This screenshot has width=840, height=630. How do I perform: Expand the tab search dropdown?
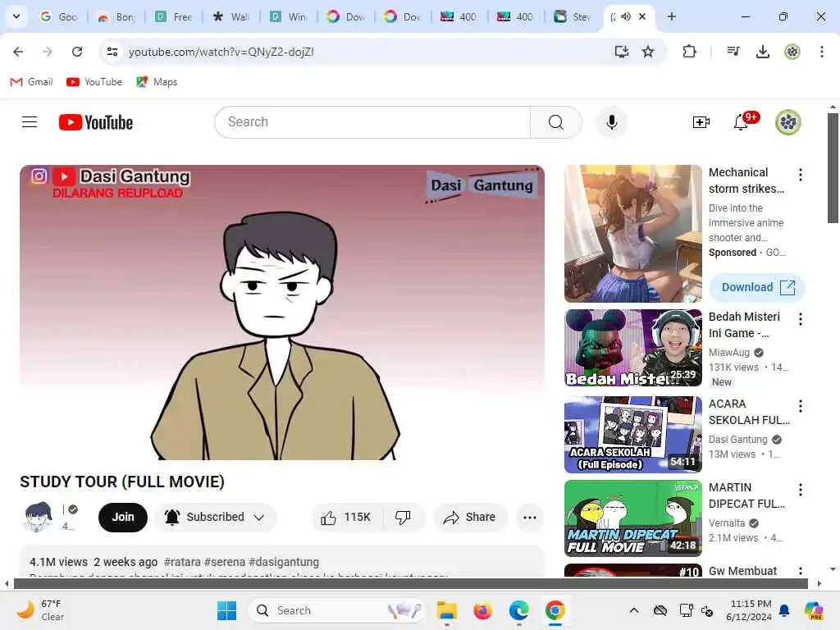(x=16, y=16)
